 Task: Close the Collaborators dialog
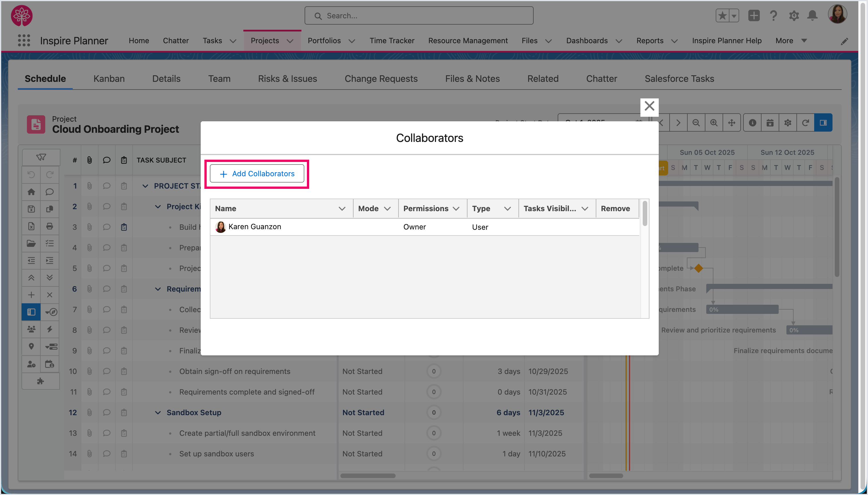point(649,106)
